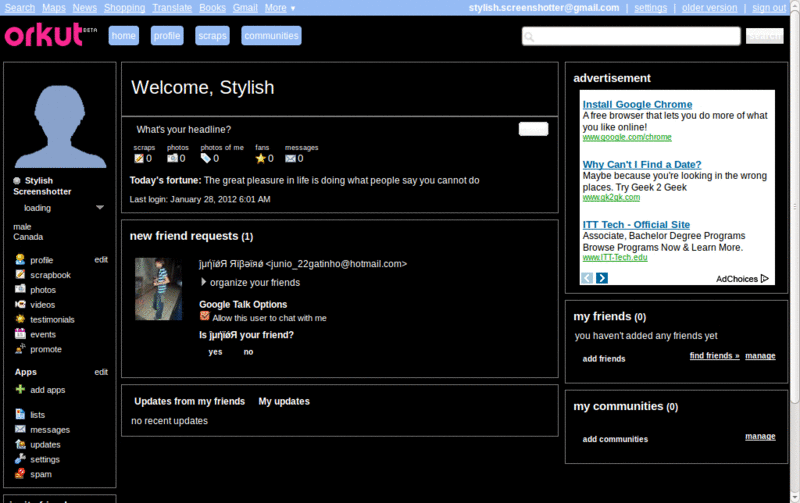Toggle the status dot next to Stylish
This screenshot has width=800, height=503.
point(17,181)
